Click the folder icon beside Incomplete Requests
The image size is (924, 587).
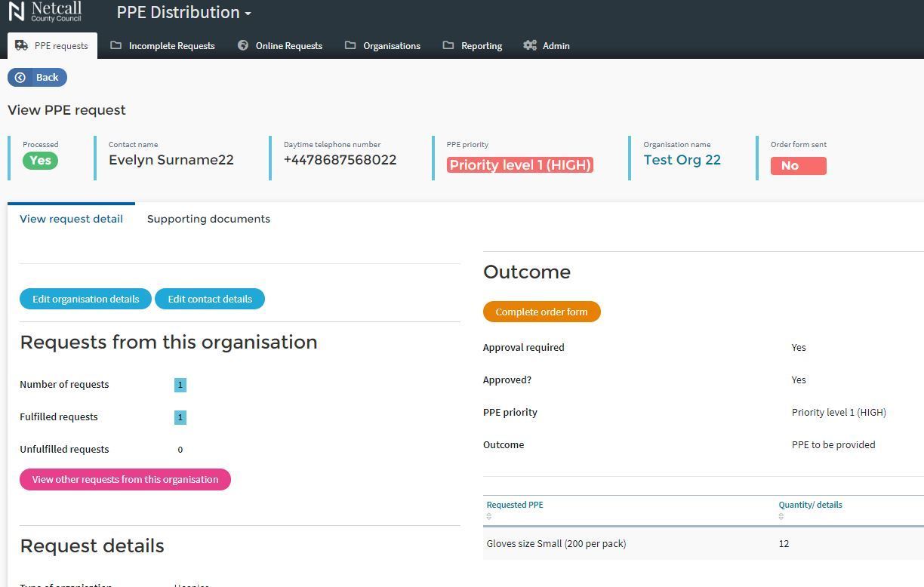coord(115,45)
